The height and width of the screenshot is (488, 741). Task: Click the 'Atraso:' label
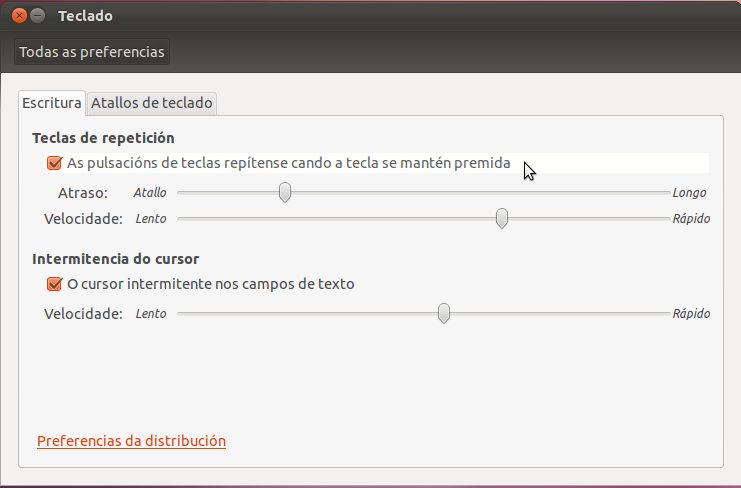(x=83, y=193)
